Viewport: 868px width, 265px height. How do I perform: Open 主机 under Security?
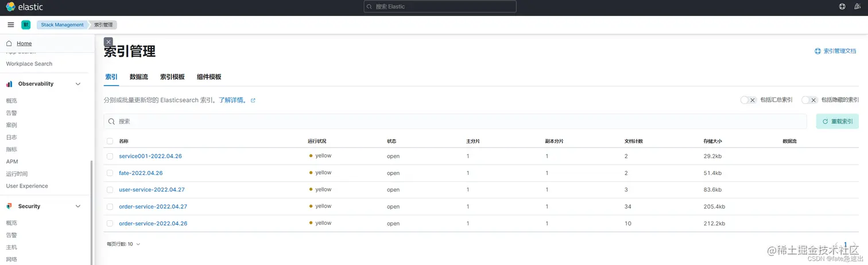[x=11, y=247]
